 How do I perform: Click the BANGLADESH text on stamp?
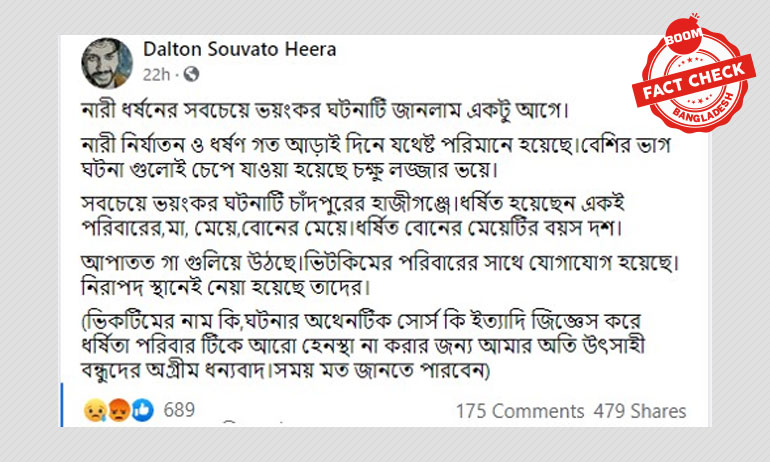pos(703,109)
